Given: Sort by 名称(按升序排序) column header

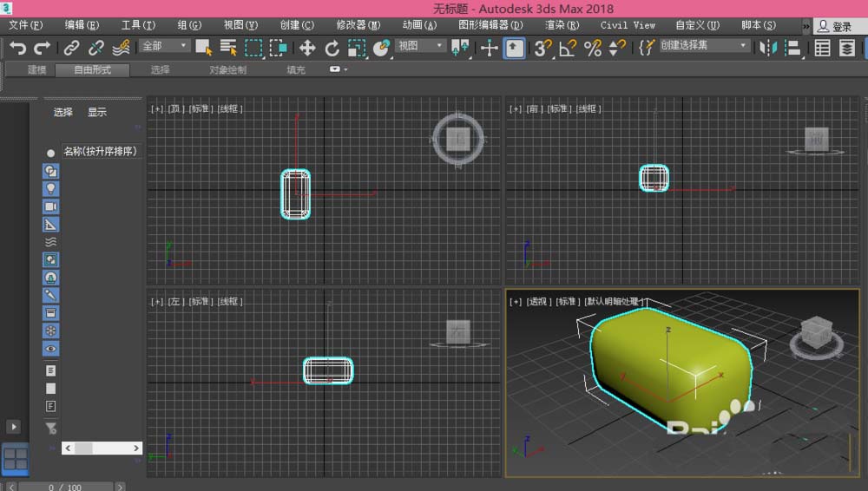Looking at the screenshot, I should point(100,152).
